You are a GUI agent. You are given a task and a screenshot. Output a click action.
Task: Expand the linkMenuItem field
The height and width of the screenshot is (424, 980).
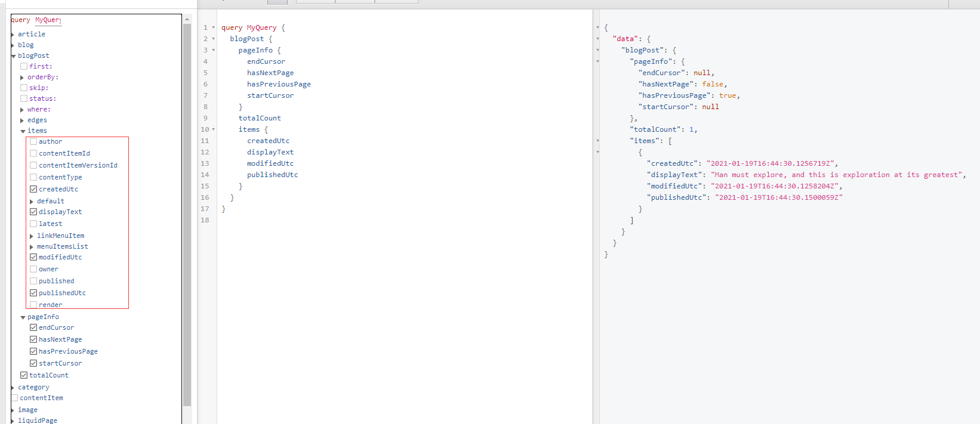[32, 236]
